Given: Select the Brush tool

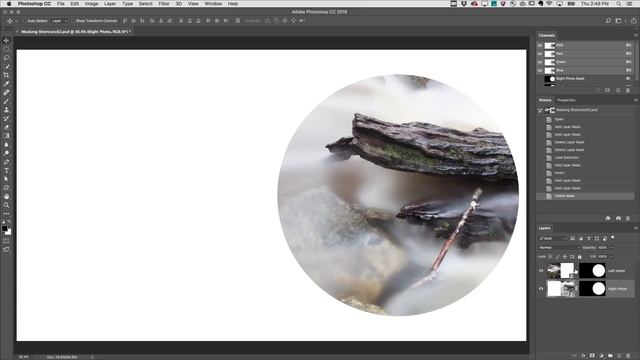Looking at the screenshot, I should coord(6,101).
